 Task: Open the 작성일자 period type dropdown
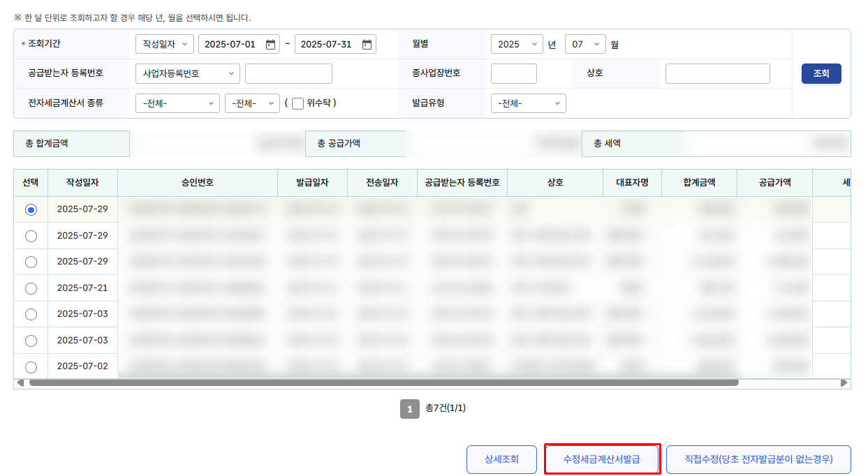tap(165, 44)
